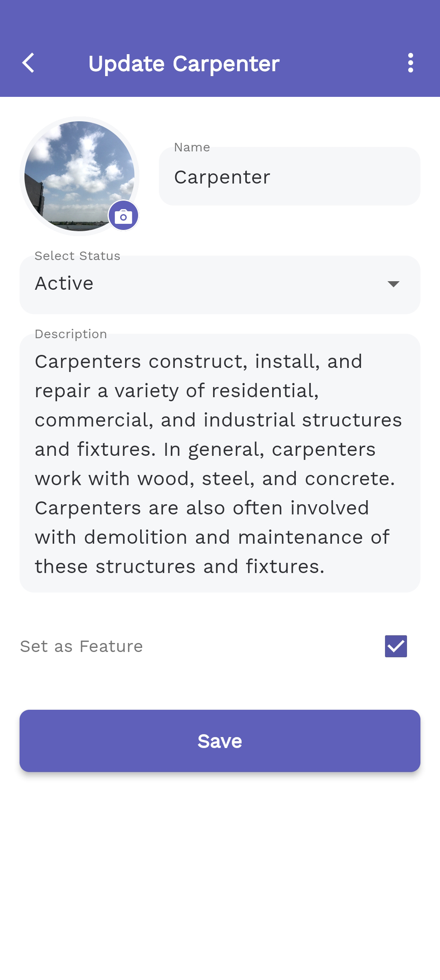The width and height of the screenshot is (440, 980).
Task: Expand the Select Status dropdown
Action: pyautogui.click(x=220, y=285)
